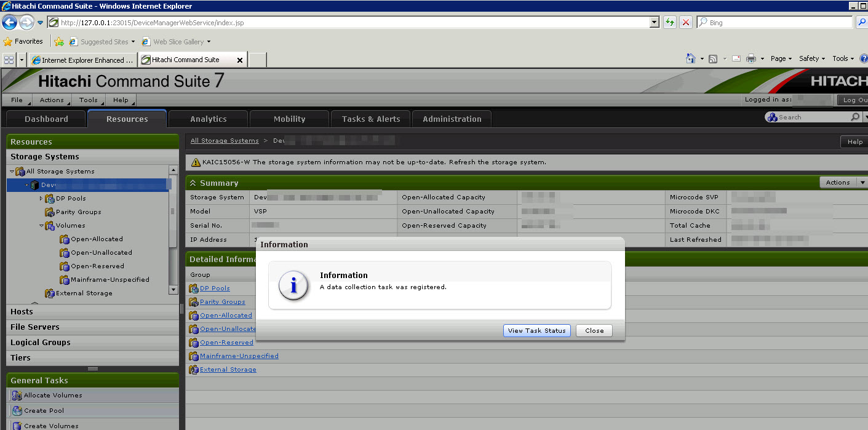Open the Parity Groups link

click(x=222, y=302)
